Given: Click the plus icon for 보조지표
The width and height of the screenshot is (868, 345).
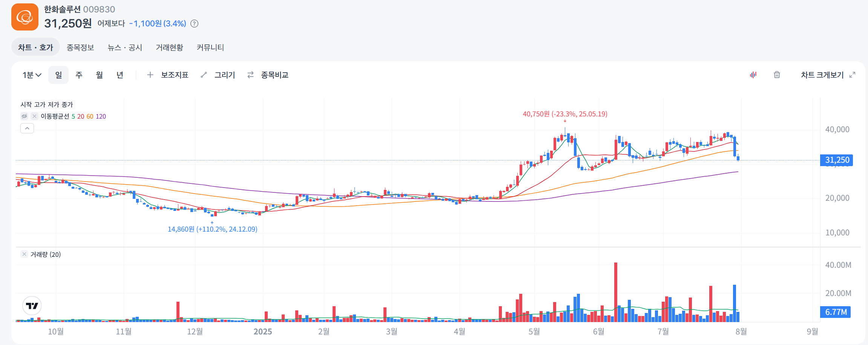Looking at the screenshot, I should [x=150, y=75].
